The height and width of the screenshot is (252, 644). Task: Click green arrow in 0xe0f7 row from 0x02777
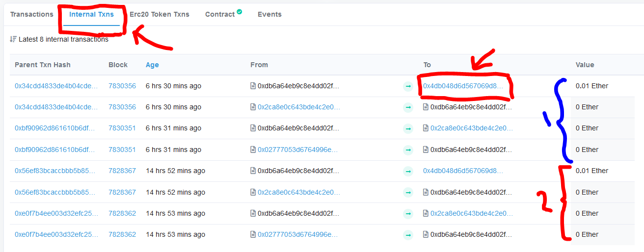point(408,235)
